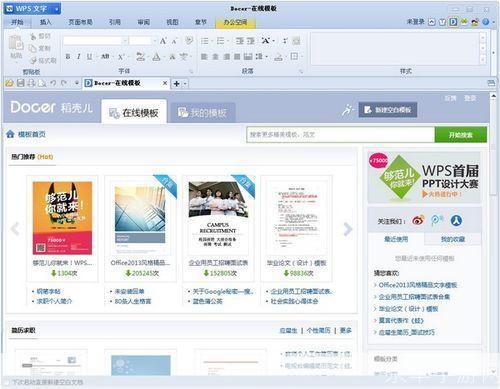Toggle justify alignment for the paragraph
This screenshot has width=500, height=389.
click(237, 57)
